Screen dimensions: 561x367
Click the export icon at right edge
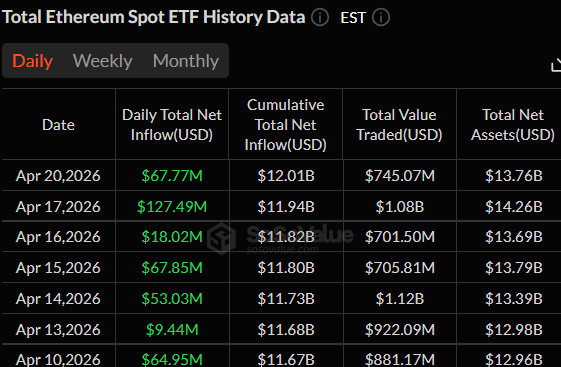[556, 65]
